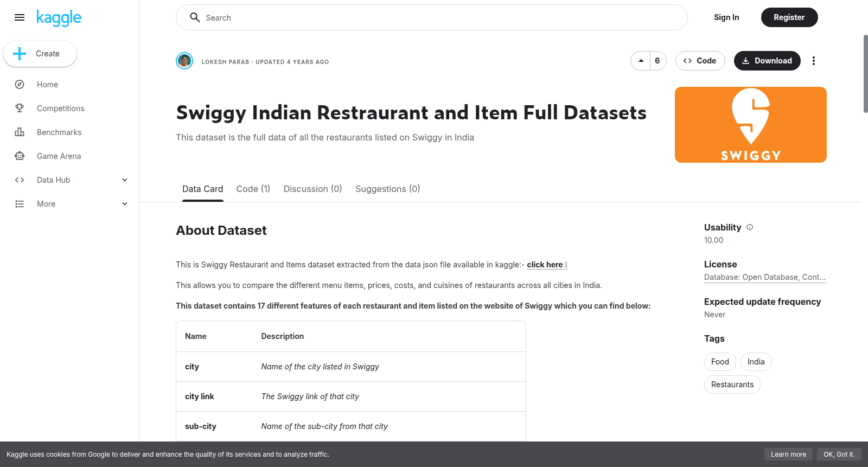
Task: Open the Suggestions (0) tab
Action: point(388,189)
